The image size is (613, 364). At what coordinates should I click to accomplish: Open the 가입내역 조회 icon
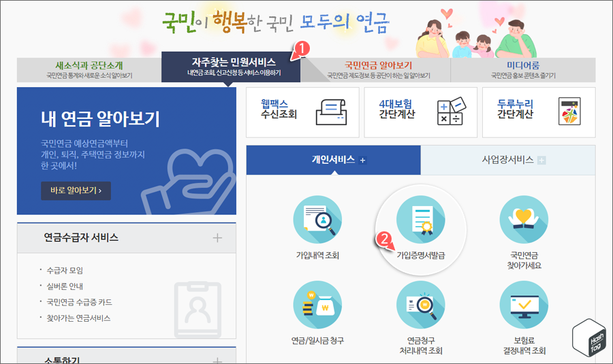point(317,220)
